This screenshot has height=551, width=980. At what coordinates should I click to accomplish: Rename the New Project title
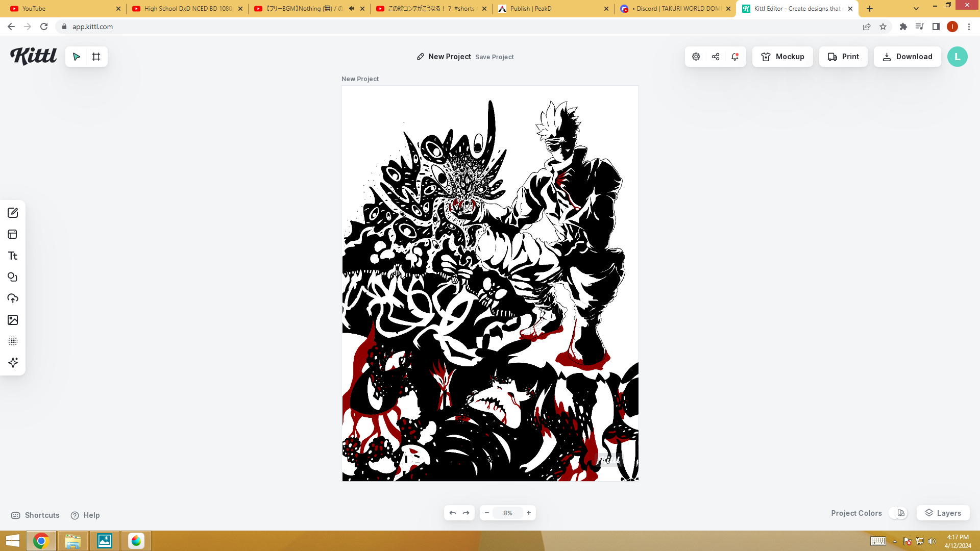450,57
